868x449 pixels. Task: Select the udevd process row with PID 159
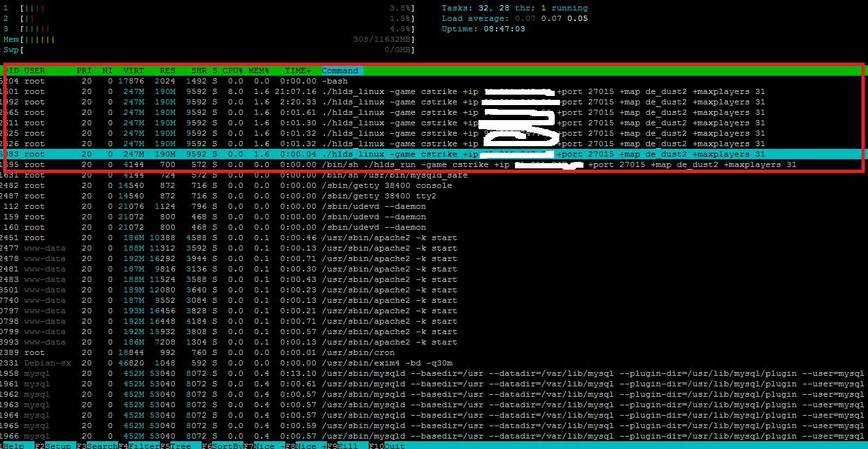(x=434, y=217)
